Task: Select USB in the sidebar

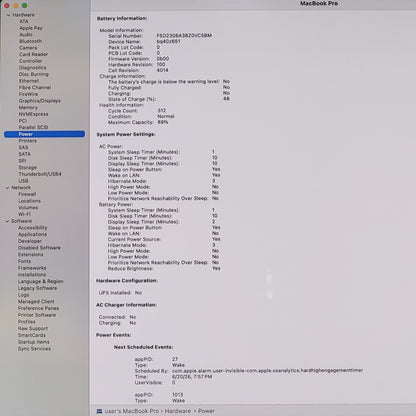Action: (23, 181)
